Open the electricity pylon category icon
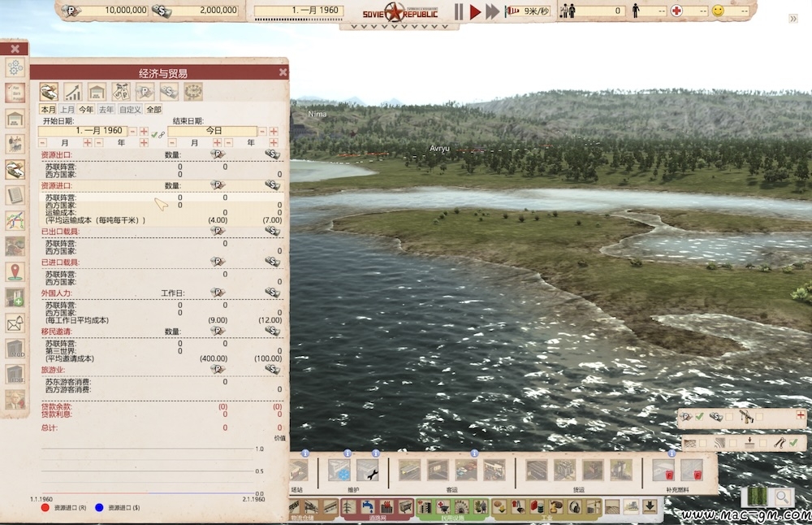Image resolution: width=812 pixels, height=525 pixels. click(348, 507)
